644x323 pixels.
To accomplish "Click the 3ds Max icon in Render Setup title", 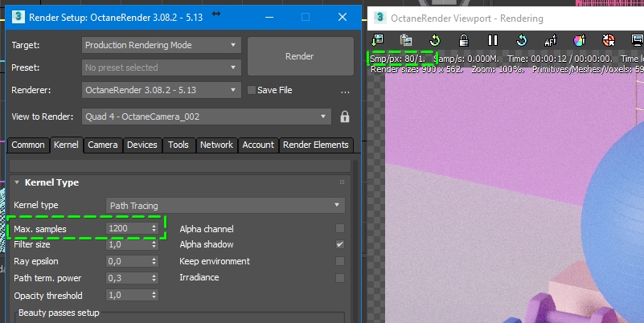I will pyautogui.click(x=18, y=17).
